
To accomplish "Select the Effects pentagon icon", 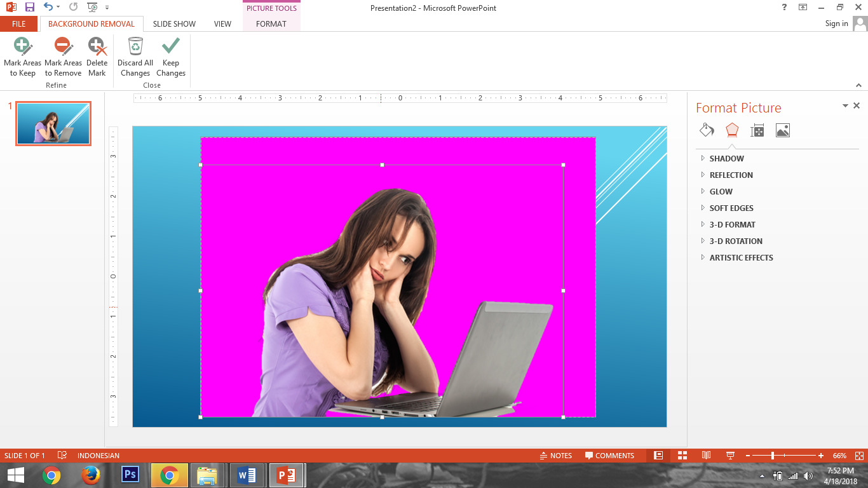I will pos(732,130).
